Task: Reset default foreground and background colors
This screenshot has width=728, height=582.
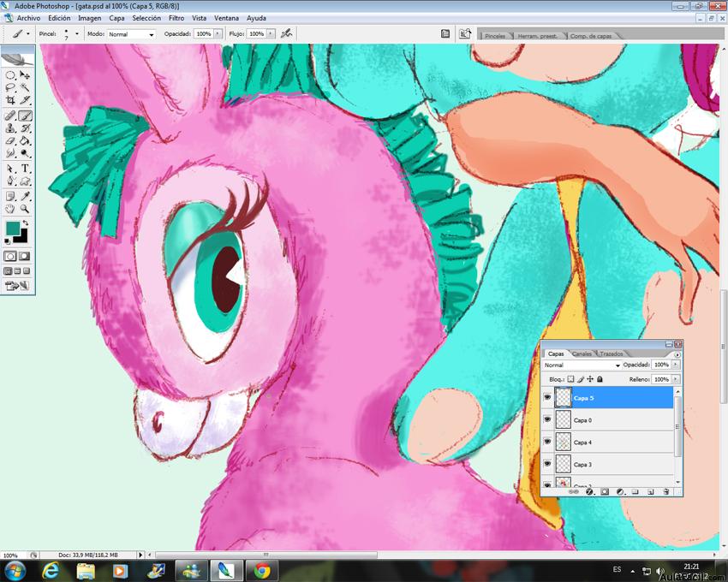Action: click(7, 241)
